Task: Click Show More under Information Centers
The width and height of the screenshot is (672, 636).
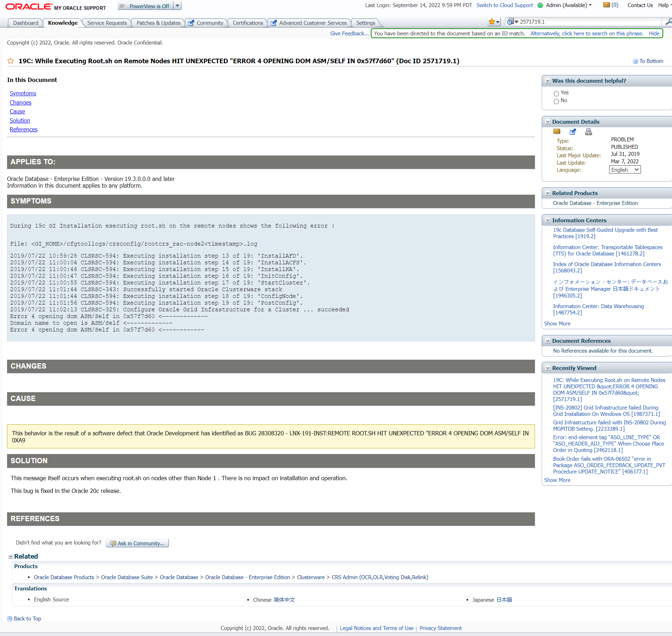Action: [x=557, y=324]
